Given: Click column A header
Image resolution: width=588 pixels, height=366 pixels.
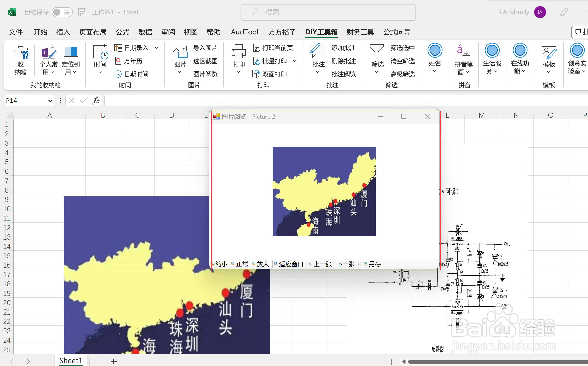Looking at the screenshot, I should (x=50, y=115).
